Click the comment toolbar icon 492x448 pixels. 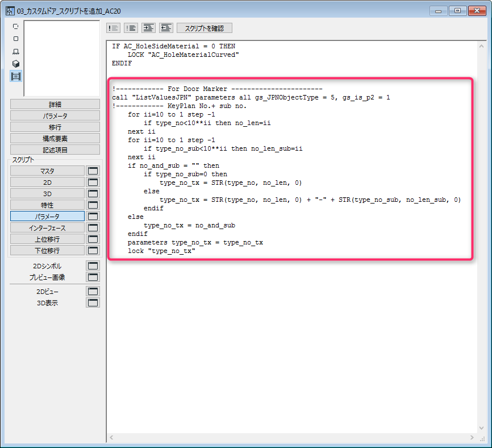[113, 28]
